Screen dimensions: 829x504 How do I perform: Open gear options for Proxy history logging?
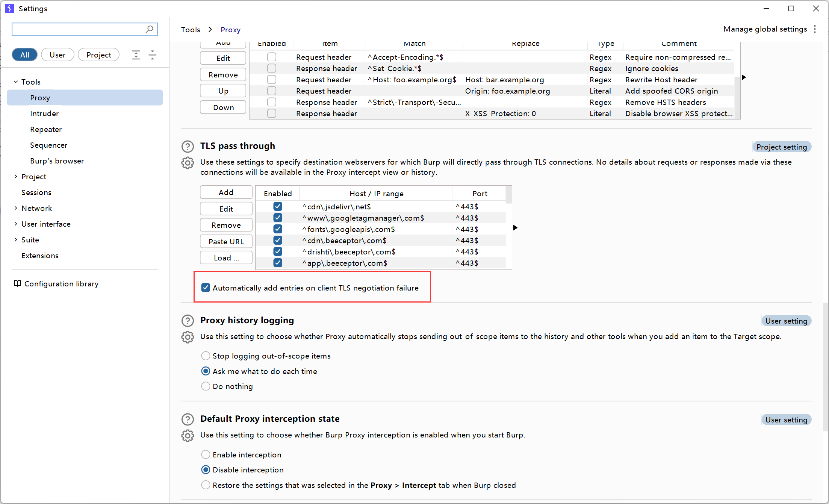pos(188,337)
